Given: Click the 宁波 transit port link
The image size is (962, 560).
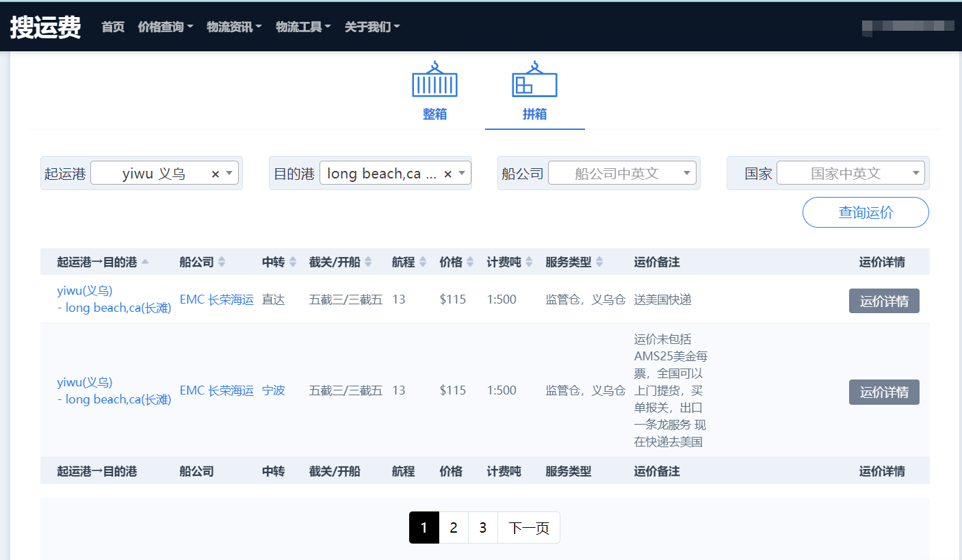Looking at the screenshot, I should point(273,390).
